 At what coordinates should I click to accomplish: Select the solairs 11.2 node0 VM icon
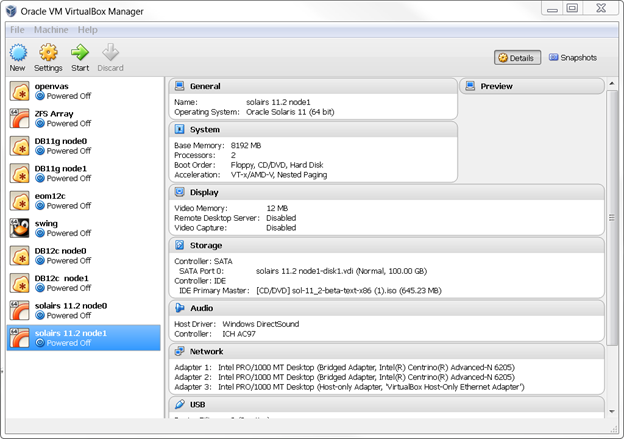pos(20,310)
